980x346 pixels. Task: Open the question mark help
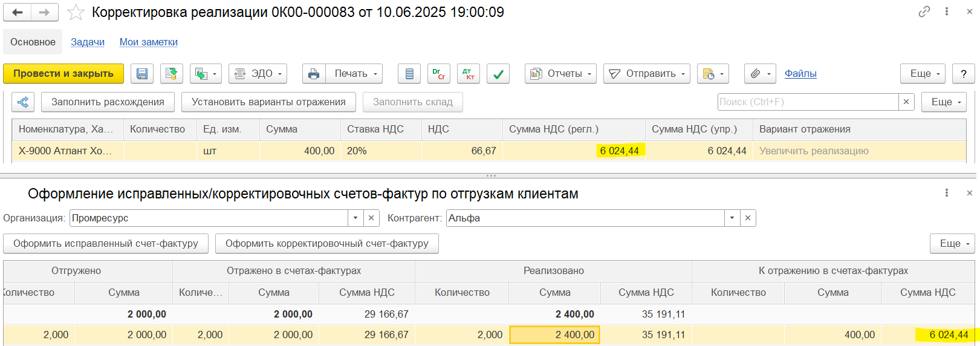coord(964,74)
